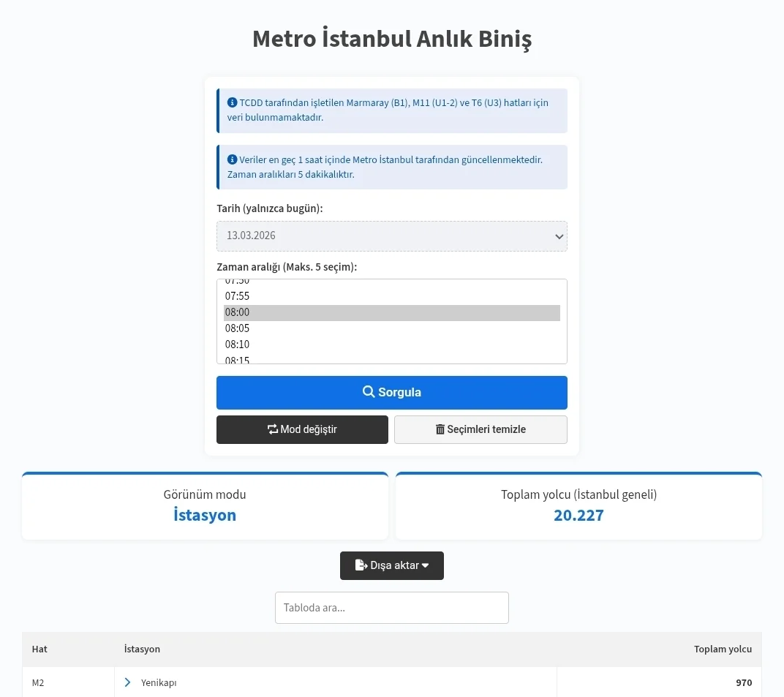Click info icon in data update notice

click(x=232, y=159)
